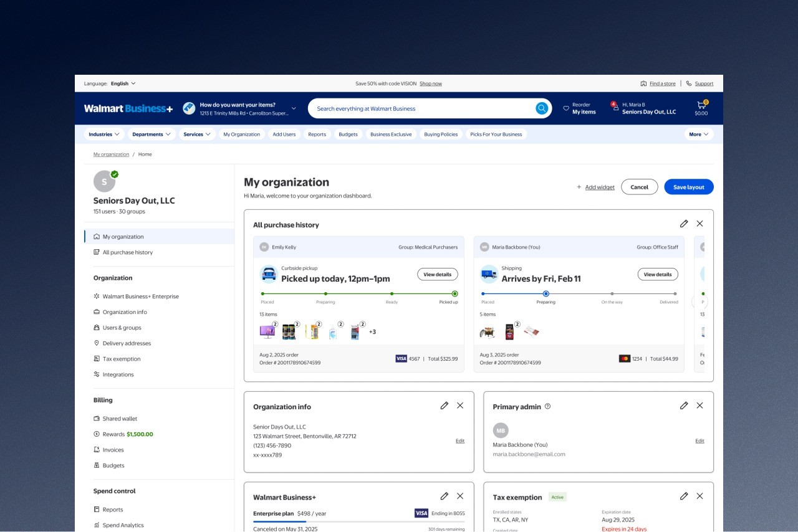Click the Save layout button
This screenshot has width=798, height=532.
point(688,187)
